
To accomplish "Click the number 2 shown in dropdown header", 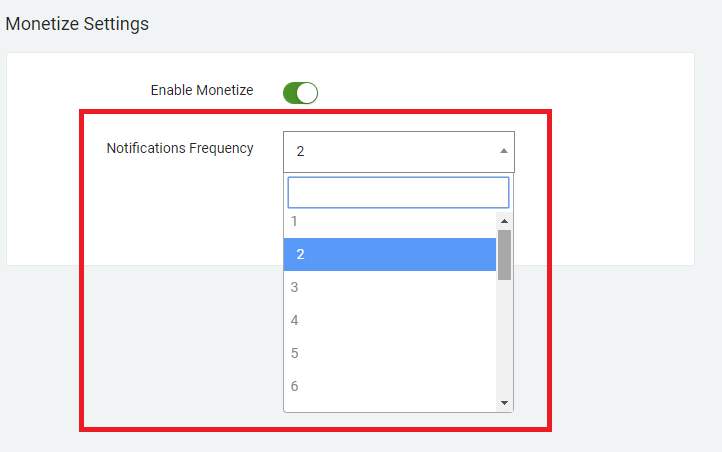I will pyautogui.click(x=300, y=151).
